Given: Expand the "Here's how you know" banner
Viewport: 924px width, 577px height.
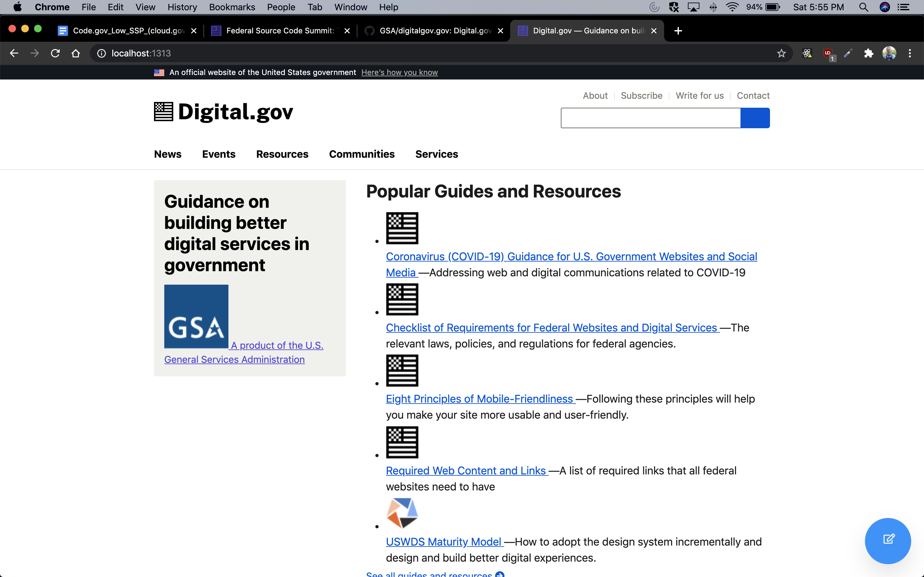Looking at the screenshot, I should click(x=399, y=72).
